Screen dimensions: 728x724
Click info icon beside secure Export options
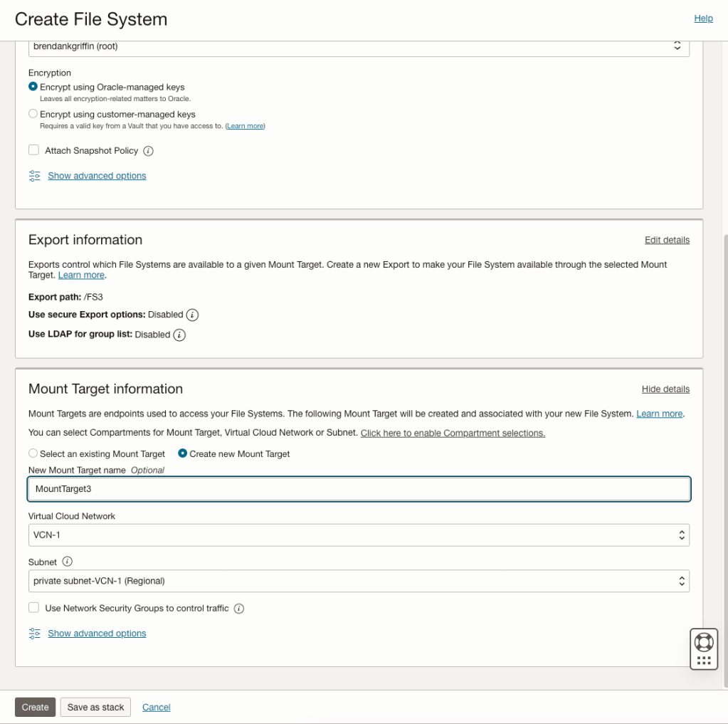pos(192,315)
